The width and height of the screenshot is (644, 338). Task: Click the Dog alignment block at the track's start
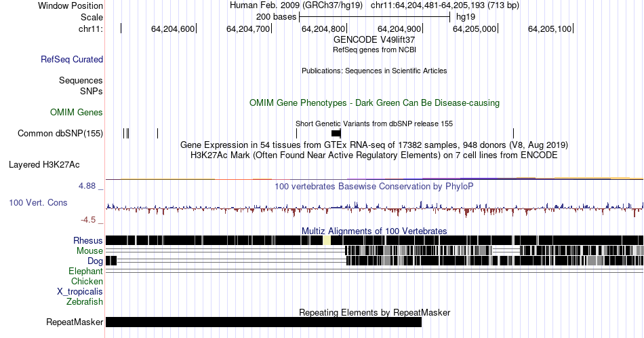tap(111, 261)
